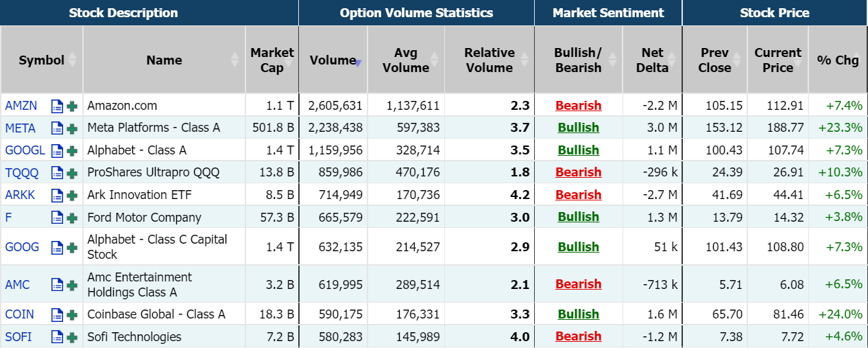The image size is (868, 348).
Task: Click the green plus icon beside AMC
Action: click(x=72, y=285)
